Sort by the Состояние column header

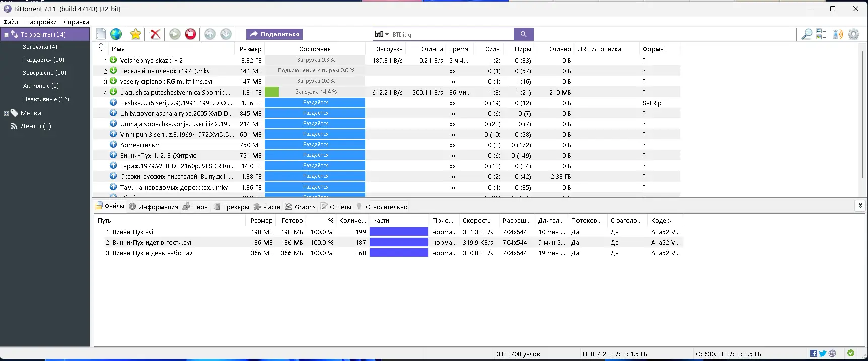[x=315, y=49]
